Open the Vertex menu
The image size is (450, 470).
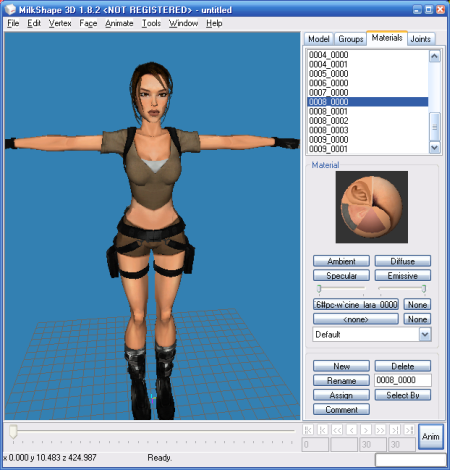click(x=60, y=23)
